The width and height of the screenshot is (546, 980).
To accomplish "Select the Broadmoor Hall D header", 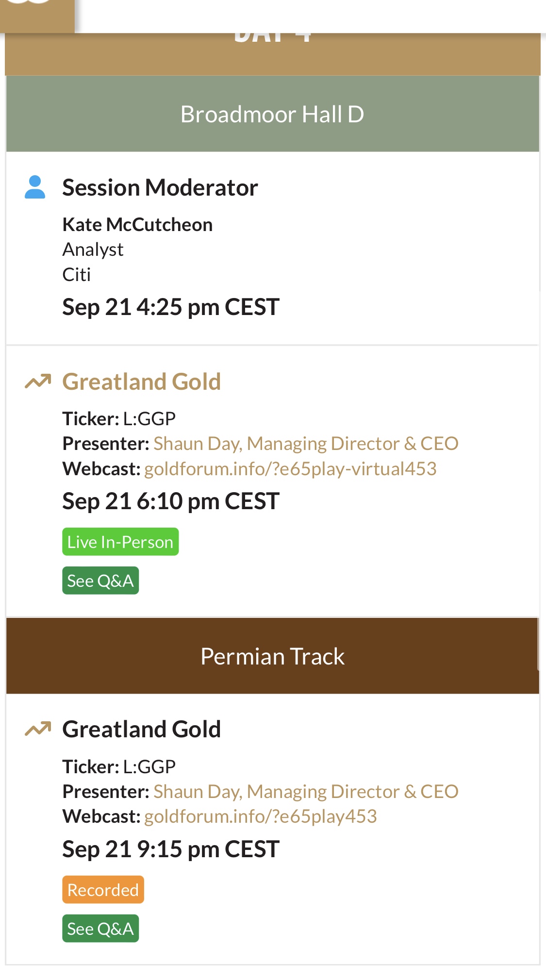I will (x=273, y=114).
